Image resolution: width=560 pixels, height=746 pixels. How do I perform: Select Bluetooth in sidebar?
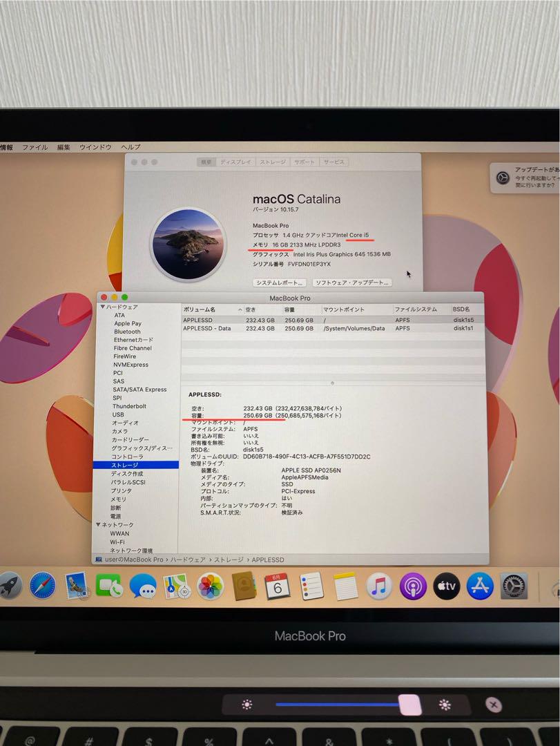pyautogui.click(x=127, y=332)
